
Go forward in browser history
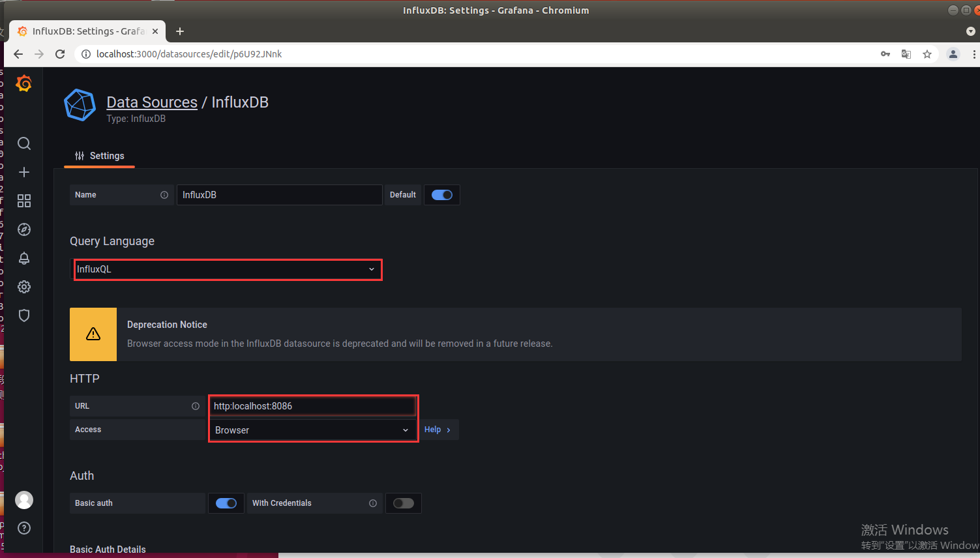tap(39, 54)
